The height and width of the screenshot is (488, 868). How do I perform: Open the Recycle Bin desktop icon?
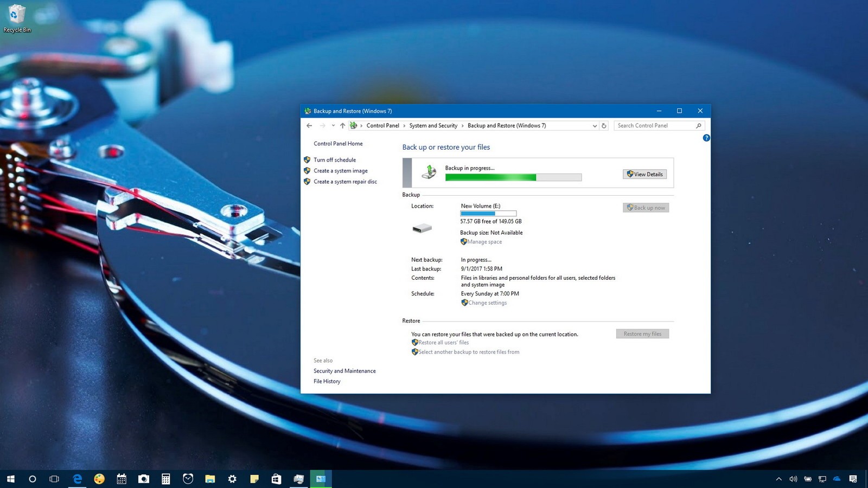[17, 19]
